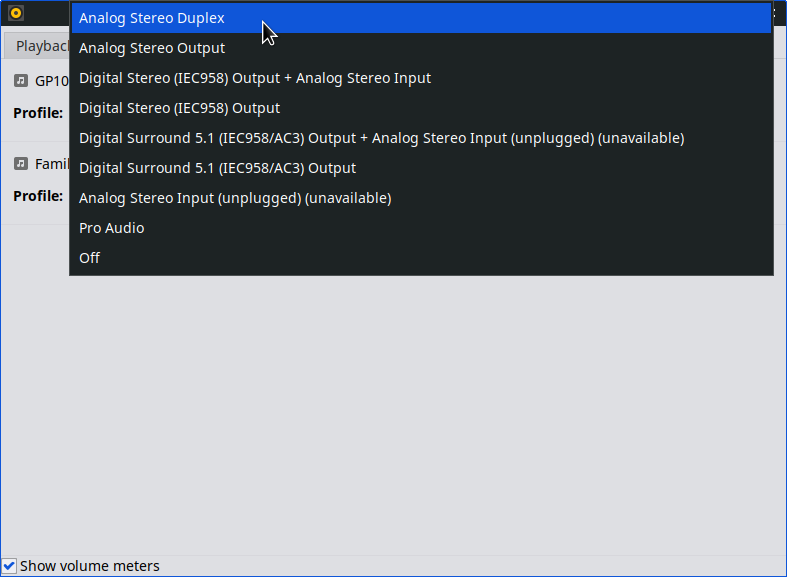Click the GP10 card name label
This screenshot has height=577, width=787.
(x=52, y=81)
